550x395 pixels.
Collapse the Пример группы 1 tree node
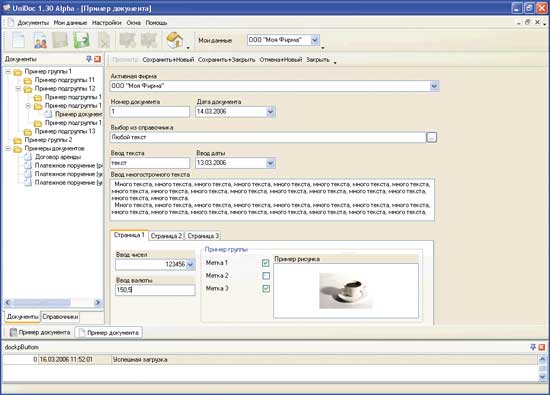point(8,72)
